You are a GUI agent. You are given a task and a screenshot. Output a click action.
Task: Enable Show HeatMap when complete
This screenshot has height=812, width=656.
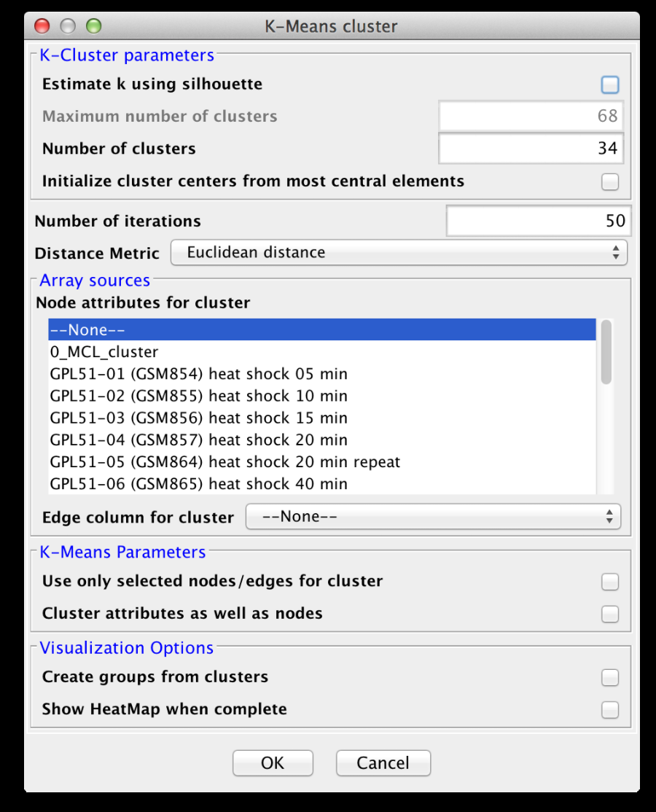tap(610, 710)
